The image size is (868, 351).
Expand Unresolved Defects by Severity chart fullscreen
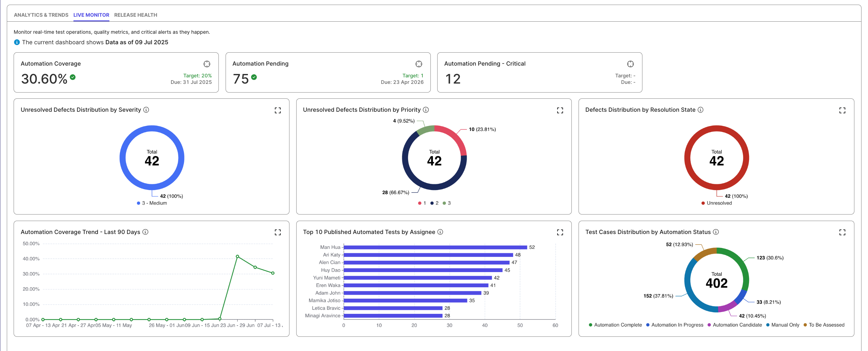(x=277, y=110)
